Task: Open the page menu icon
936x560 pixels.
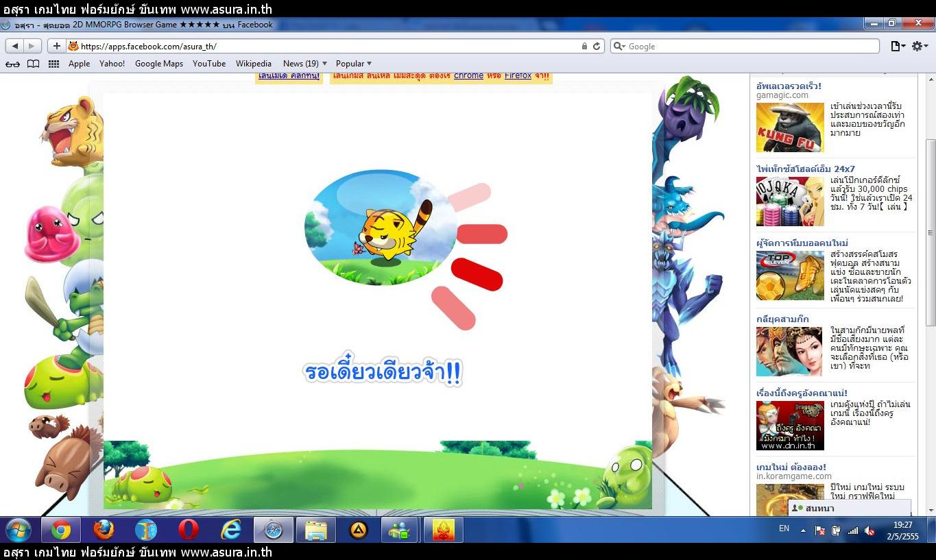Action: click(x=898, y=46)
